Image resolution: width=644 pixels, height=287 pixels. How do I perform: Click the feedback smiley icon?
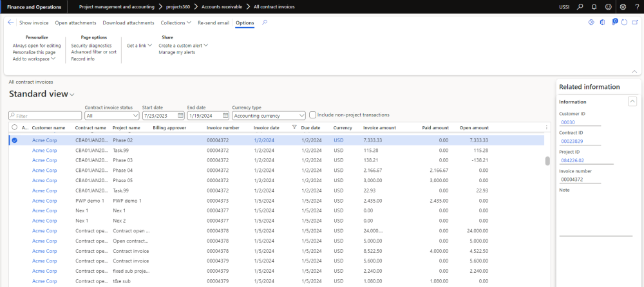pyautogui.click(x=608, y=6)
